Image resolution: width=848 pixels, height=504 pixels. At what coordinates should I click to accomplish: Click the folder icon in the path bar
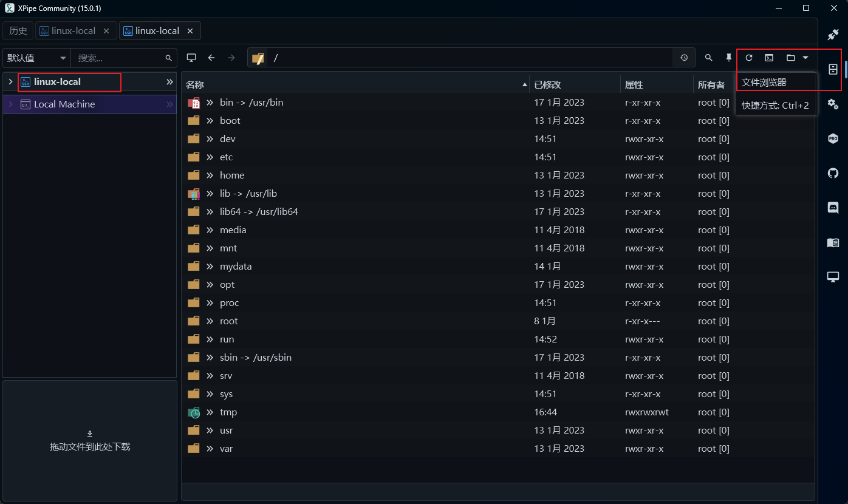(x=258, y=58)
